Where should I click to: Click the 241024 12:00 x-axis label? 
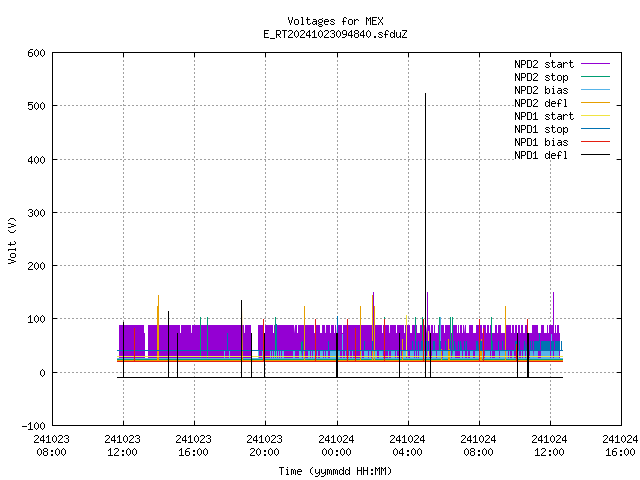coord(549,446)
